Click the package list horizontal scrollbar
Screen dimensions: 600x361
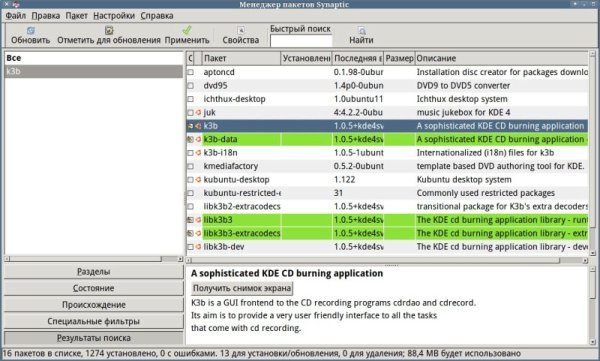coord(387,260)
